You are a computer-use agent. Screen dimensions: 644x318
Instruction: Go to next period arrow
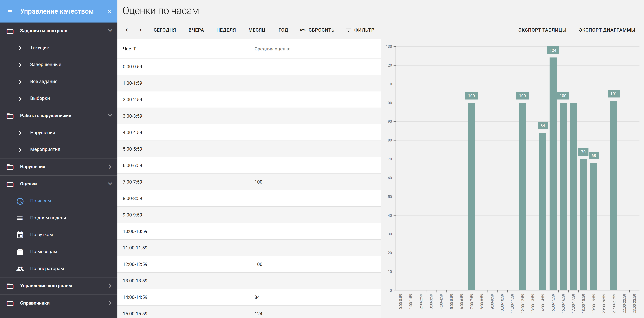(x=141, y=30)
